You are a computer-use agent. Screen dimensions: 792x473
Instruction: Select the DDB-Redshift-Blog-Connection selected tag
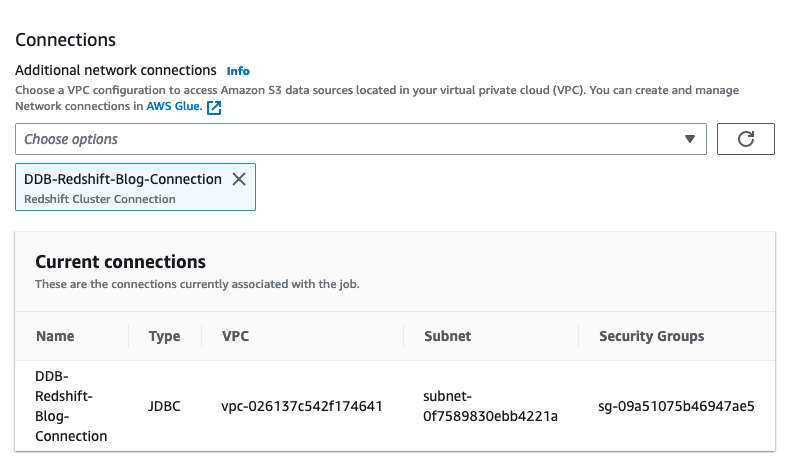coord(122,179)
